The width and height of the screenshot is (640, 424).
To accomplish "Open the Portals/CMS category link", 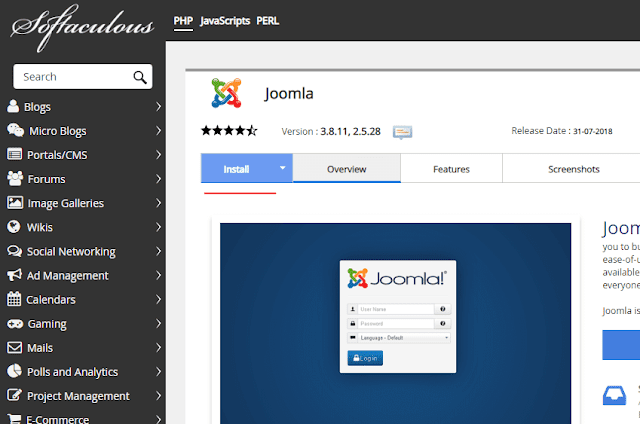I will point(57,155).
